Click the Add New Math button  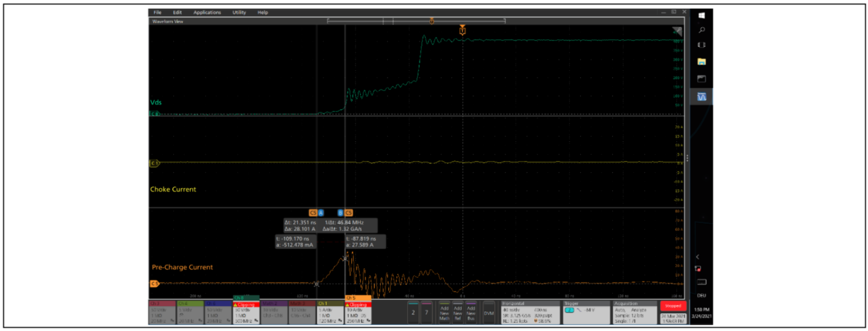click(444, 311)
